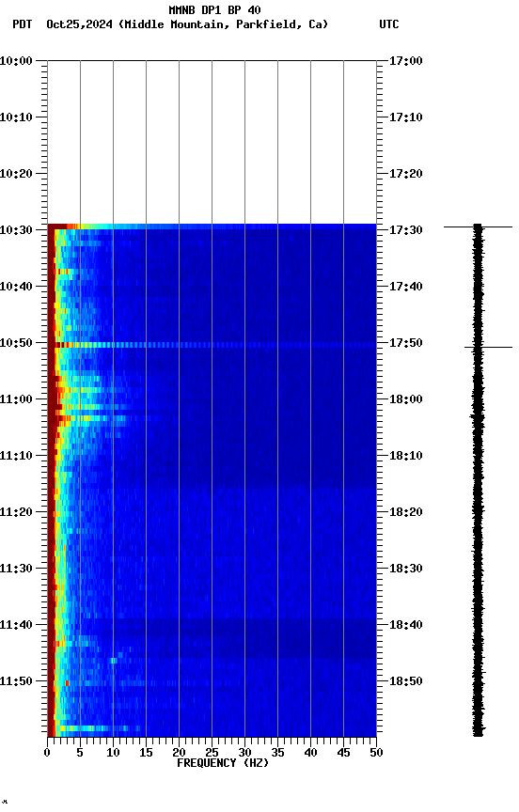519x812 pixels.
Task: Click the '17:40' UTC time label
Action: point(406,287)
